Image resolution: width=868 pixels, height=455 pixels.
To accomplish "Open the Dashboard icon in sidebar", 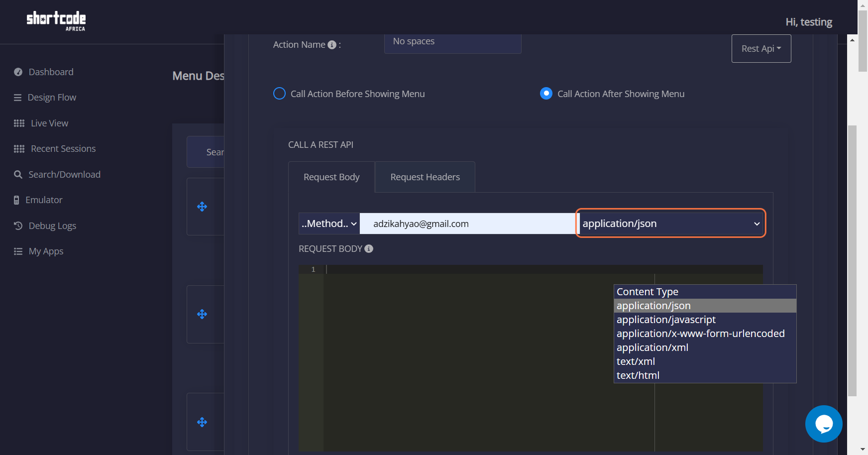I will tap(18, 72).
